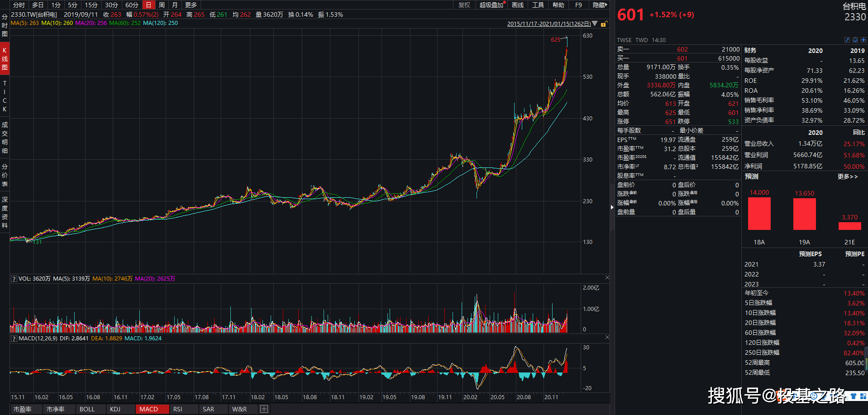Toggle the date range lock icon
The image size is (868, 415).
604,24
